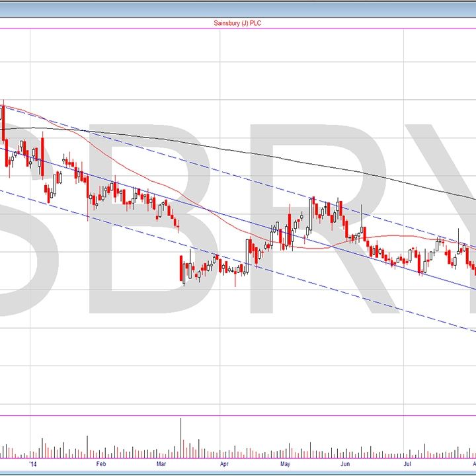Viewport: 476px width, 476px height.
Task: Click the Sainsbury (J) PLC chart title
Action: pos(238,22)
